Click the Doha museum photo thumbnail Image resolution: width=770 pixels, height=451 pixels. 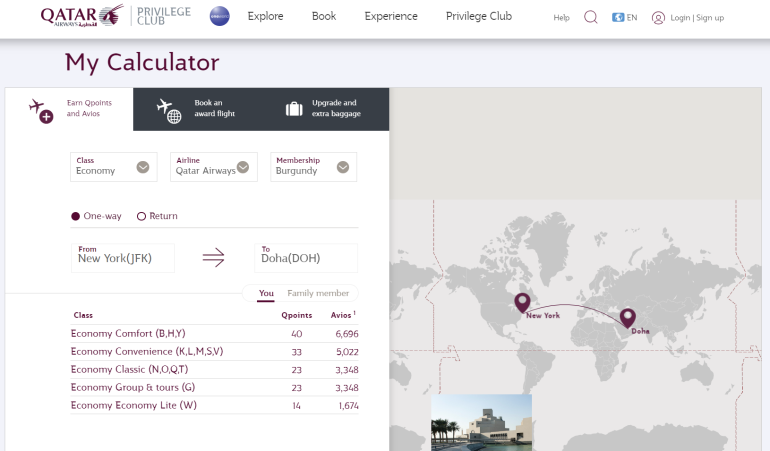(481, 422)
